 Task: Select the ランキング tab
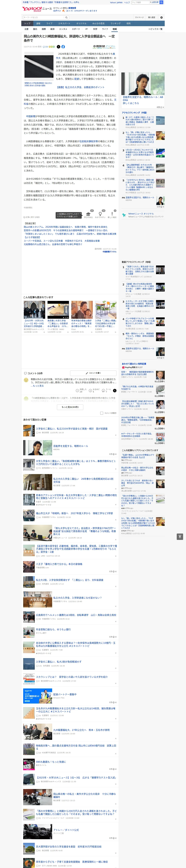click(x=115, y=24)
